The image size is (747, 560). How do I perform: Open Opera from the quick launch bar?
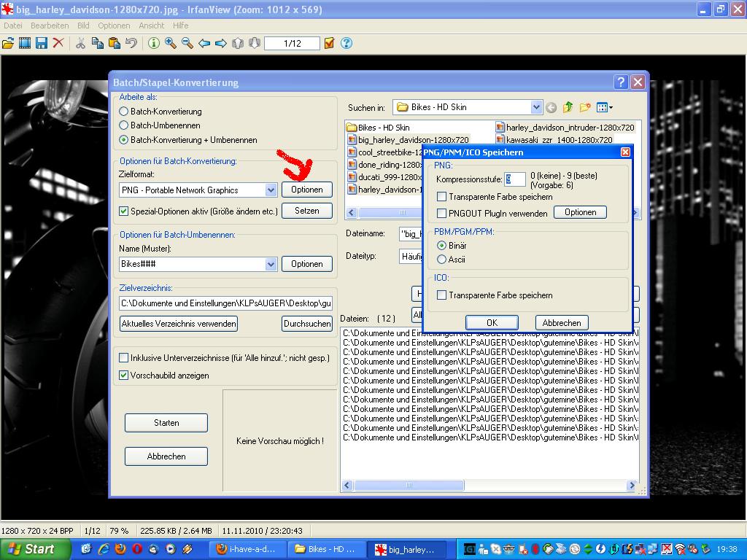pyautogui.click(x=136, y=549)
